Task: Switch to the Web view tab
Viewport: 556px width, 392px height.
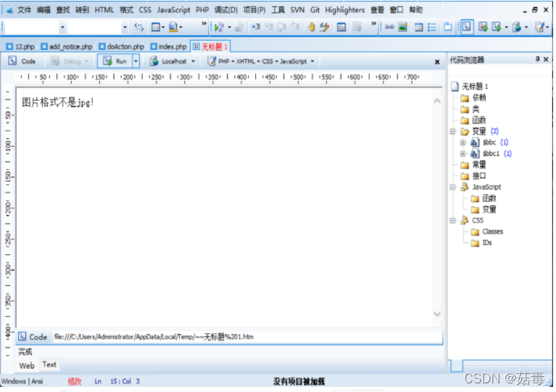Action: 27,365
